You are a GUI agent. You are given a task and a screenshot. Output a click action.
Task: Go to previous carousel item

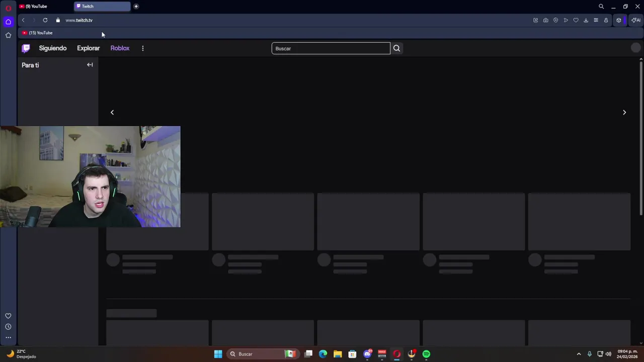click(112, 113)
